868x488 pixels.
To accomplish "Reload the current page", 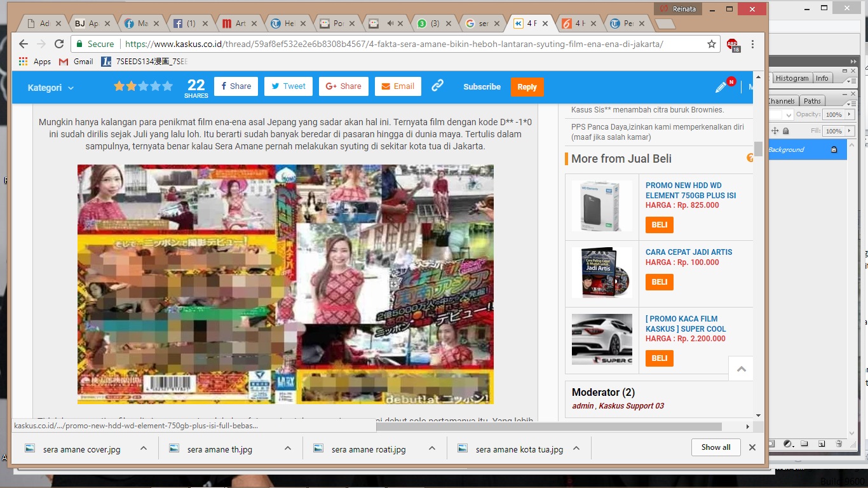I will coord(59,44).
